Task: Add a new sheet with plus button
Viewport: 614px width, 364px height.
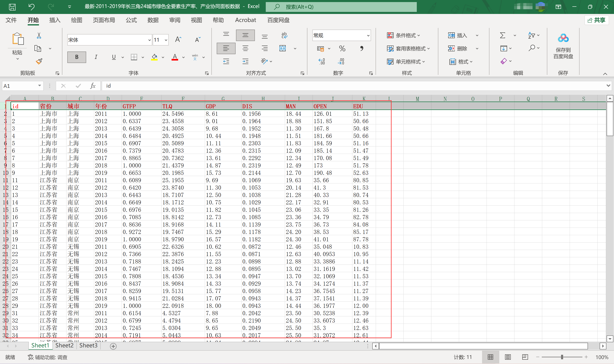Action: pos(113,346)
